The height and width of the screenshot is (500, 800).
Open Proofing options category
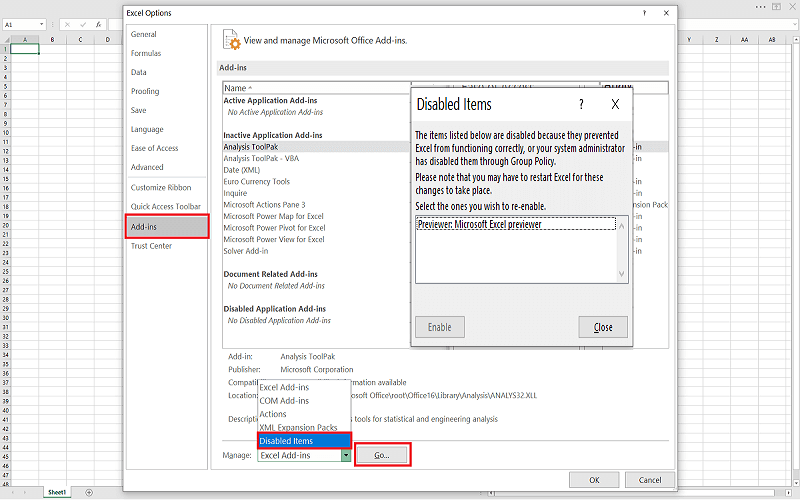pyautogui.click(x=145, y=91)
